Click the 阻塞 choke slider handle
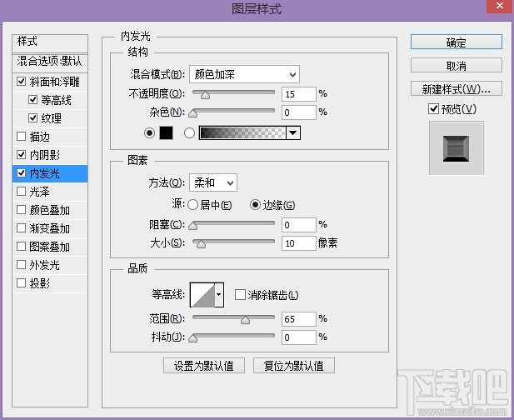Image resolution: width=514 pixels, height=420 pixels. (193, 226)
